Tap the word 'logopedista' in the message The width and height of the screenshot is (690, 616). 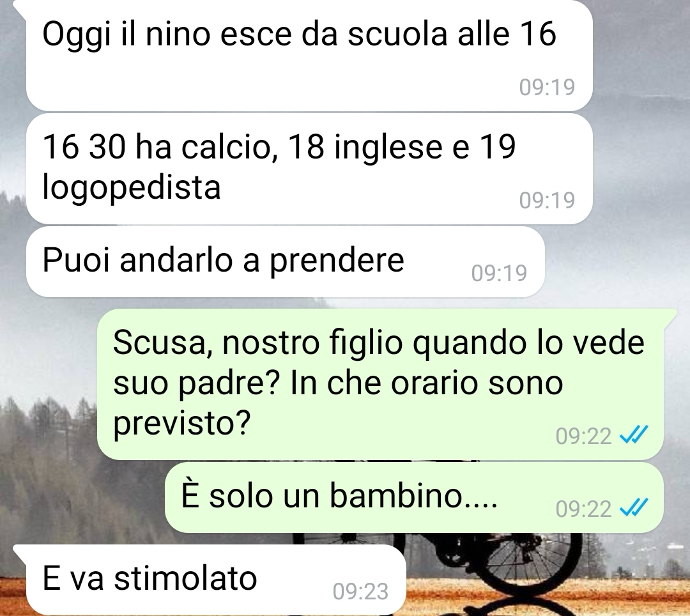click(131, 187)
